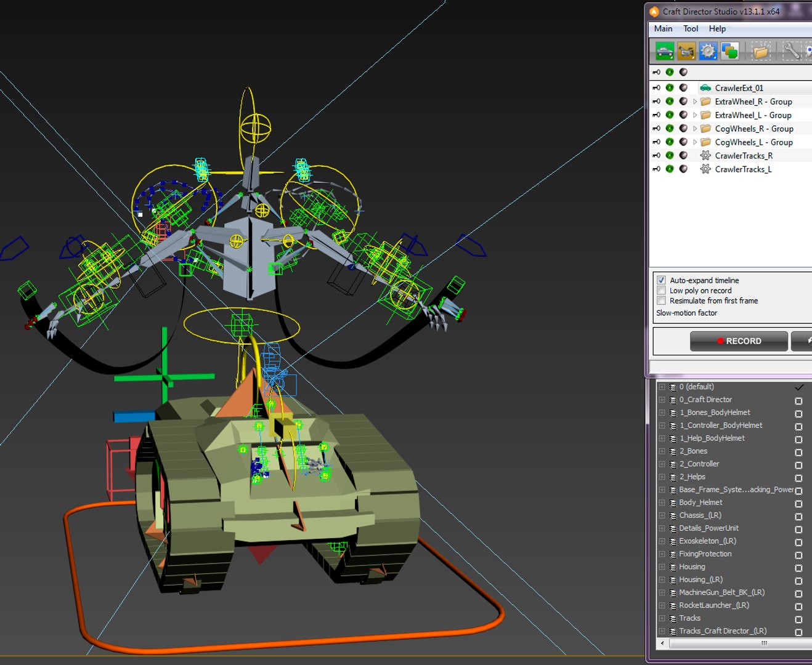Make the 0_Craft Director layer current

click(x=798, y=400)
